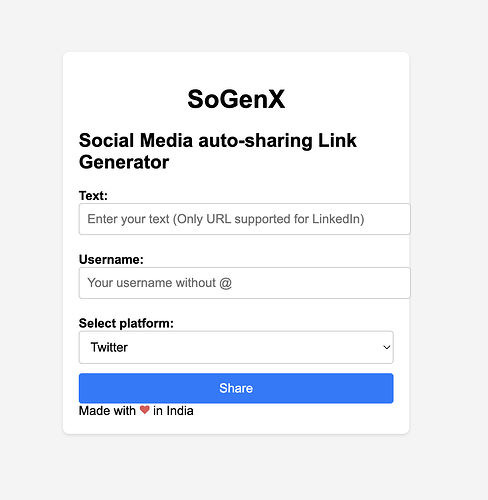Focus the Text input field
488x500 pixels.
pos(245,219)
